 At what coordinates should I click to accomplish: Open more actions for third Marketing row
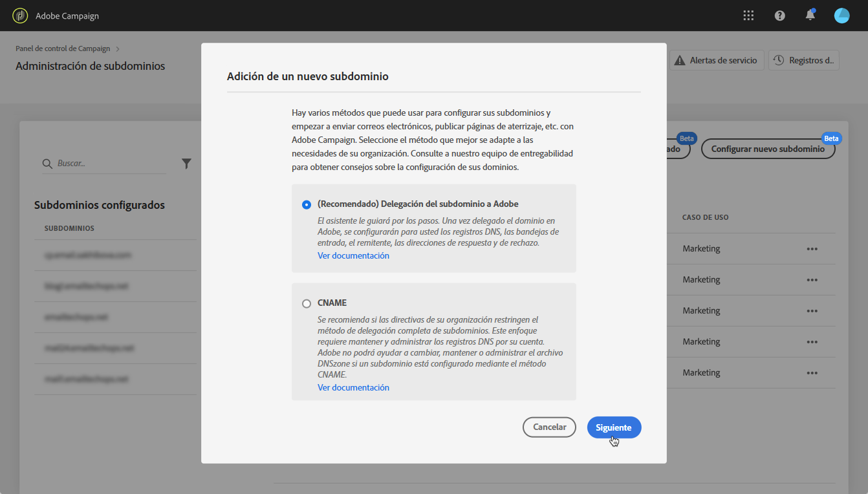(x=812, y=311)
